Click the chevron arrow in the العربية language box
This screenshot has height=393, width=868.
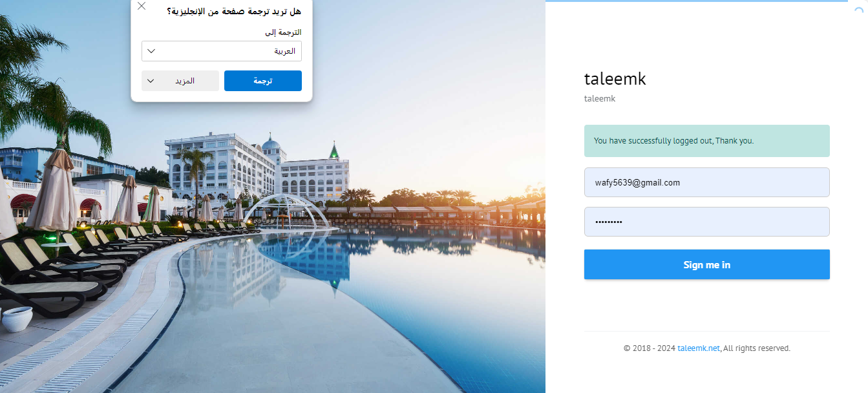coord(151,51)
